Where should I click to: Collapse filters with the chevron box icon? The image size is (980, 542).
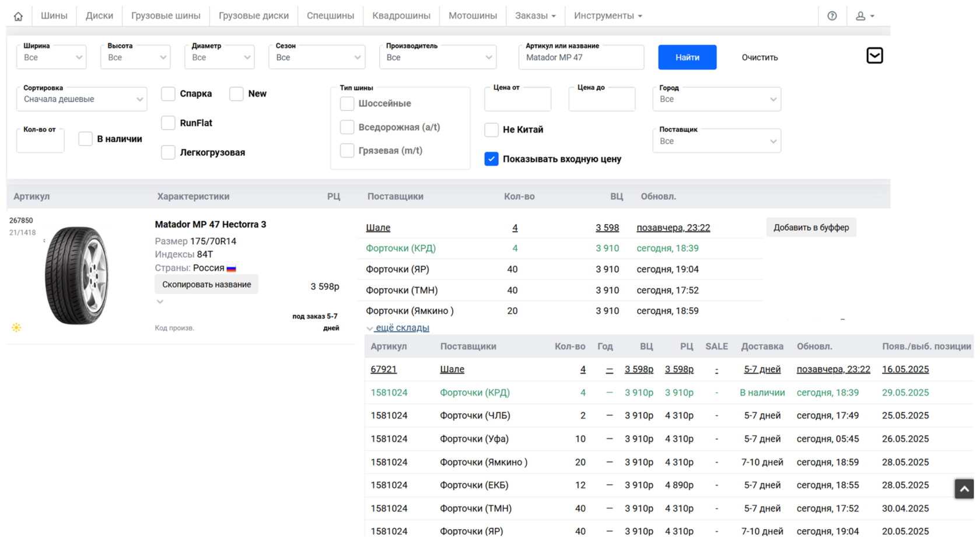point(874,55)
